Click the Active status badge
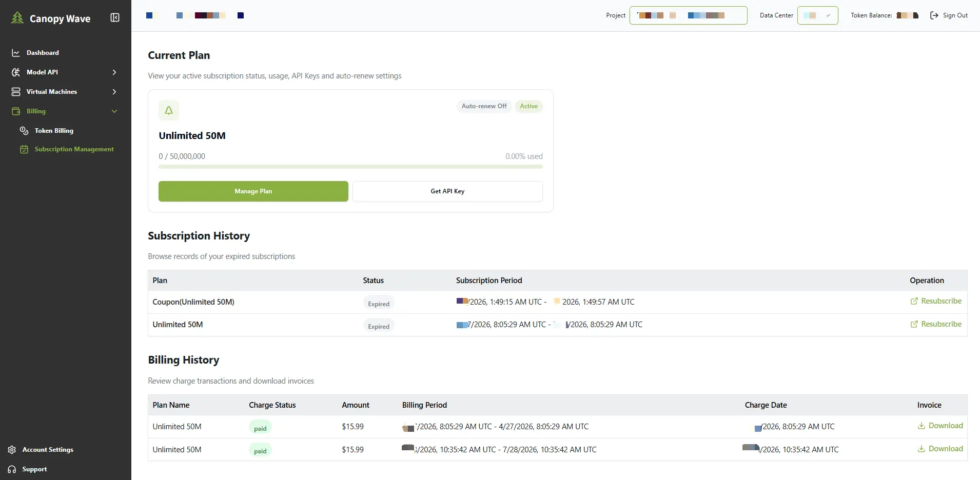980x480 pixels. coord(528,106)
